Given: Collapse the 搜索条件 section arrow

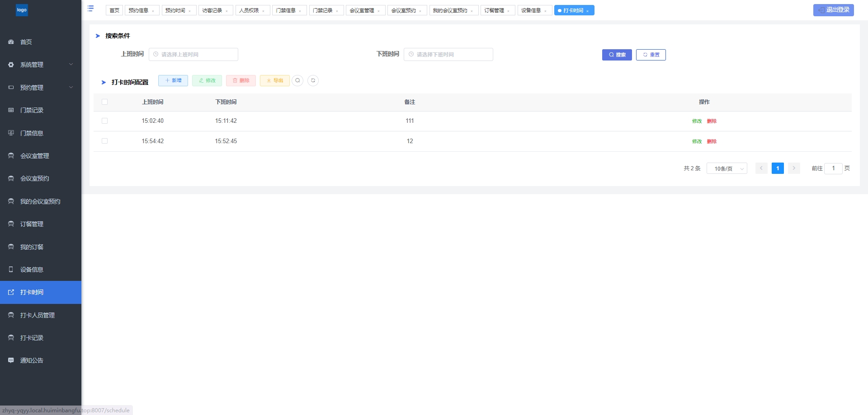Looking at the screenshot, I should (x=98, y=36).
